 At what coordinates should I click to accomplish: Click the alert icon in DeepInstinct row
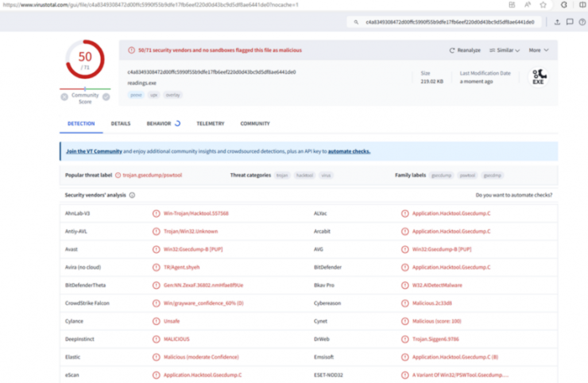156,339
